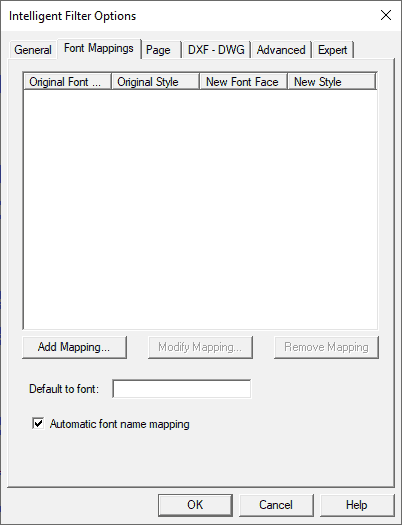Image resolution: width=402 pixels, height=525 pixels.
Task: Confirm the dialog with OK
Action: pos(195,505)
